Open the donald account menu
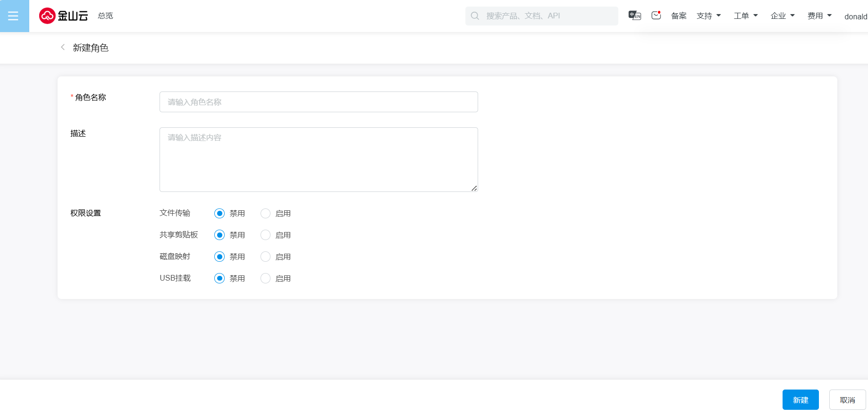868x415 pixels. (856, 17)
